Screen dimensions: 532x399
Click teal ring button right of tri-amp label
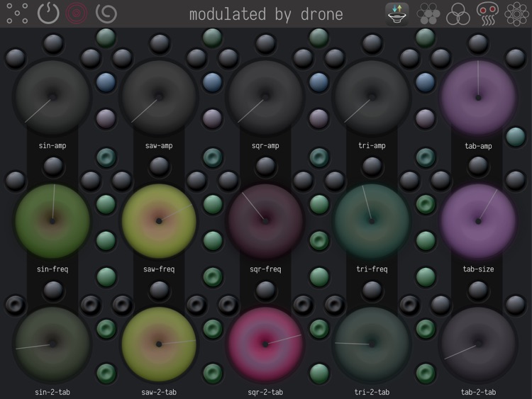click(x=426, y=157)
